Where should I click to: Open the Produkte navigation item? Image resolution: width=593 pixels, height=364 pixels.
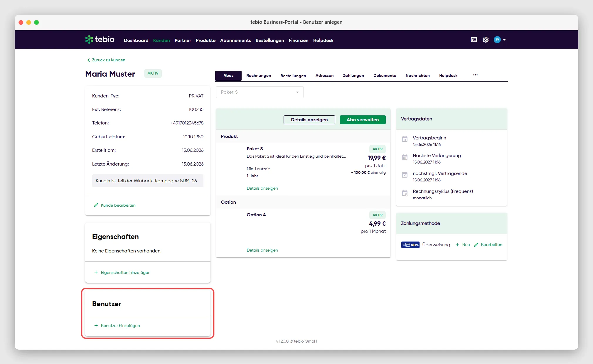(x=205, y=40)
